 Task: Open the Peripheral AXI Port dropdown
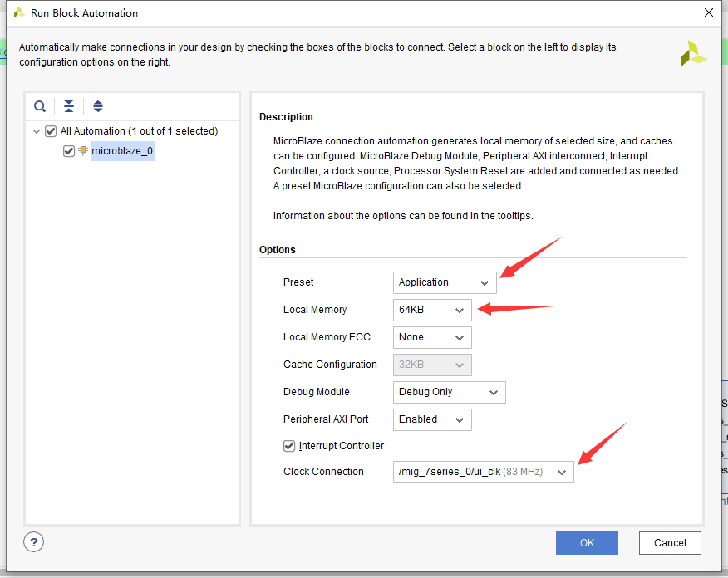click(x=432, y=419)
